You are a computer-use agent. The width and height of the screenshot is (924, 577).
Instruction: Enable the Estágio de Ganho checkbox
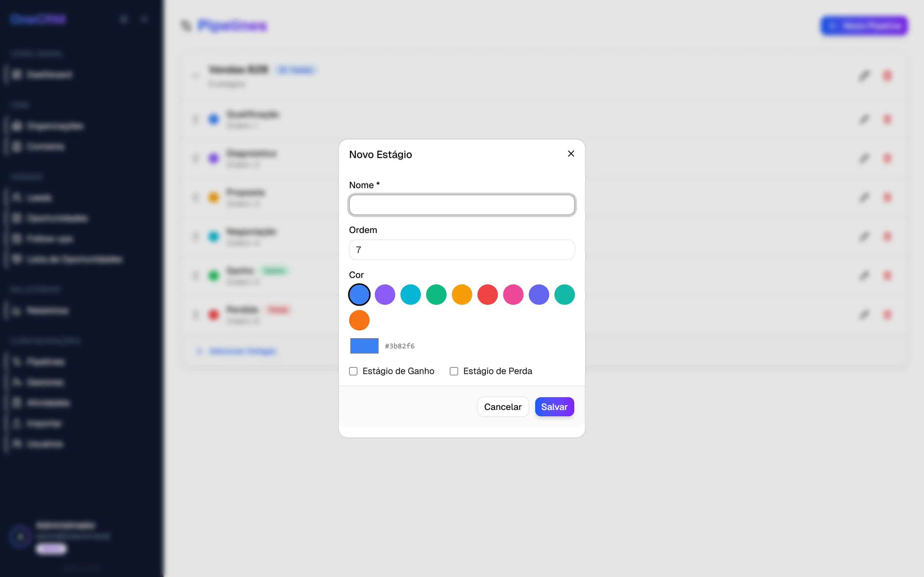[x=353, y=371]
